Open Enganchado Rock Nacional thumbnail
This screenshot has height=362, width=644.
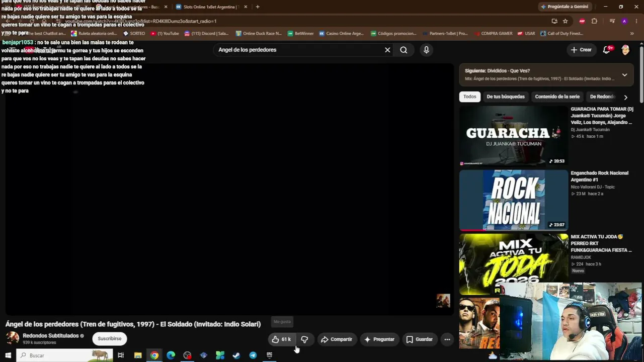[514, 200]
